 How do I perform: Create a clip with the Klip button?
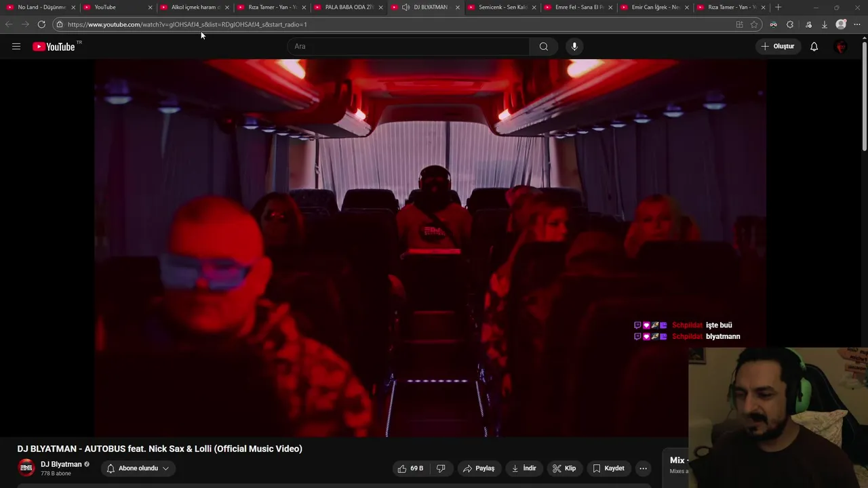(564, 468)
